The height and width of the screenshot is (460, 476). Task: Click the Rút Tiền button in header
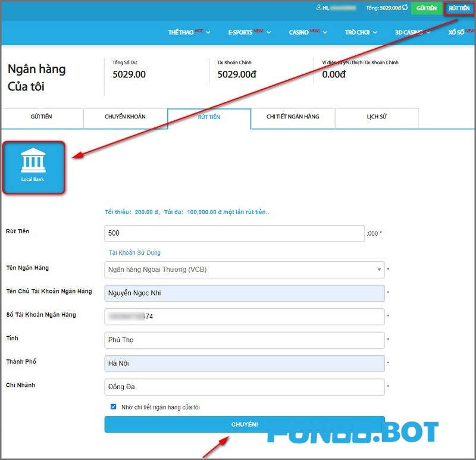pos(459,8)
